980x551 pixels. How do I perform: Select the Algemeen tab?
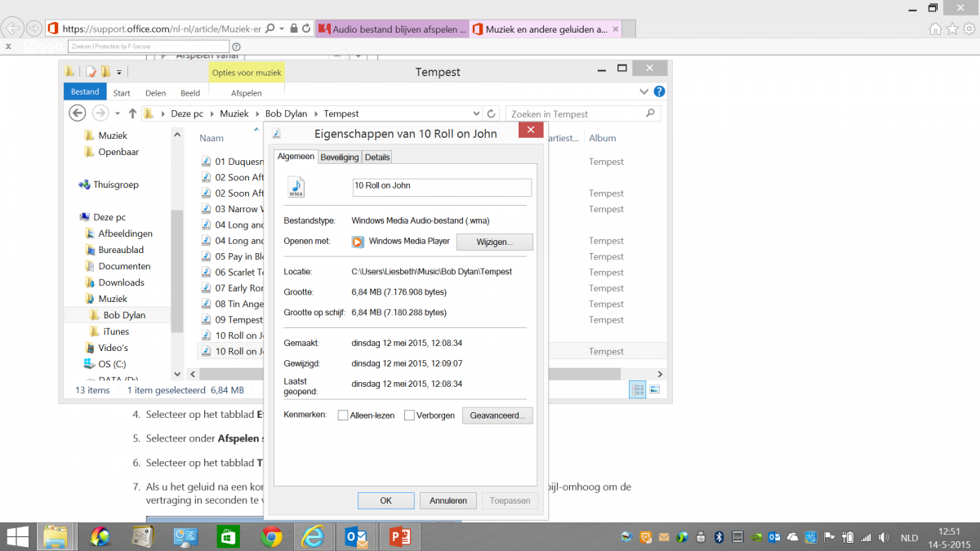pos(296,156)
